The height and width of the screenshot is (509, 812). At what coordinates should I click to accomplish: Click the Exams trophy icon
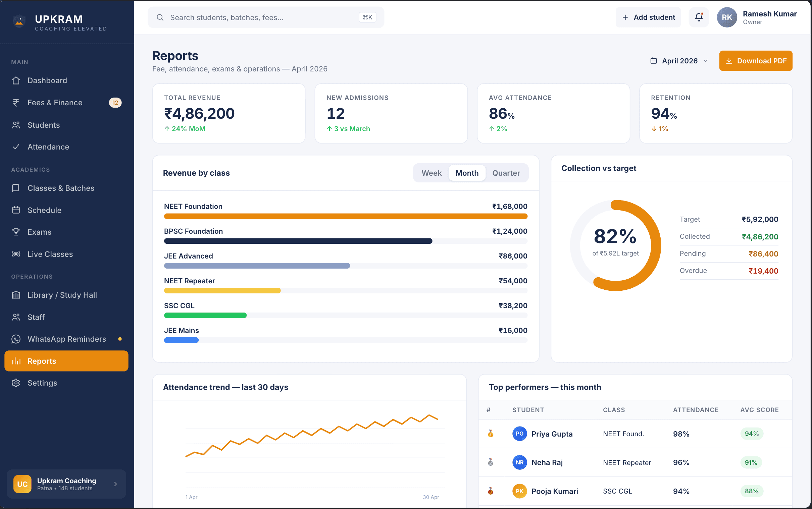point(16,232)
